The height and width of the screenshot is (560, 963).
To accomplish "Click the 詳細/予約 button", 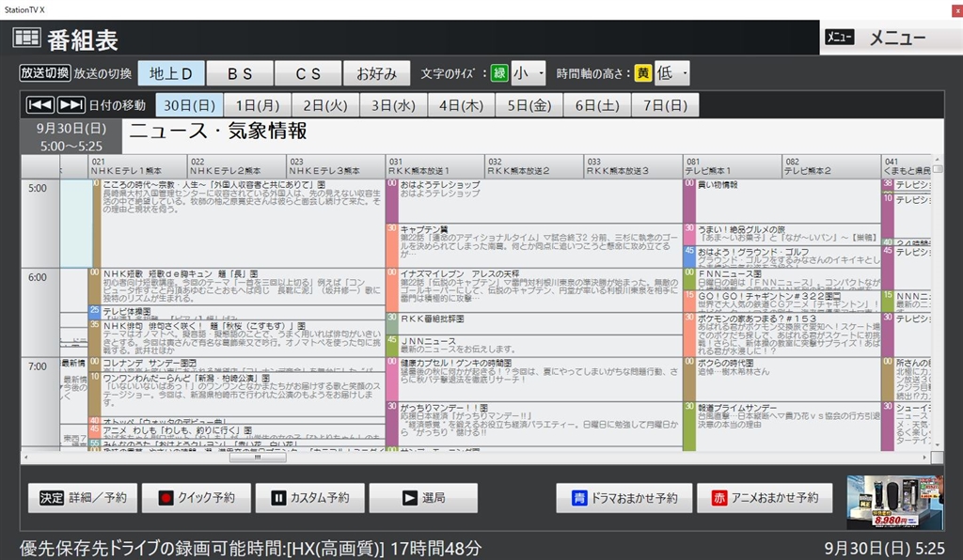I will click(82, 498).
